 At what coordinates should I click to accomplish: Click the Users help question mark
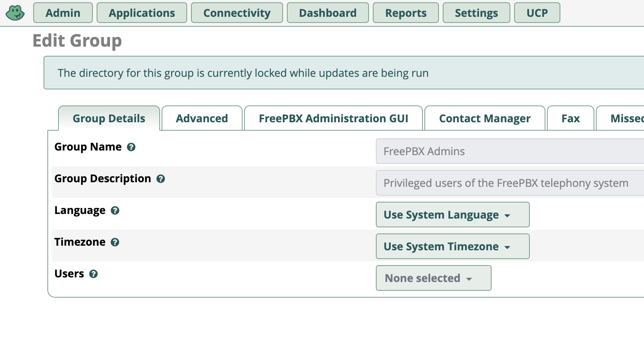tap(94, 274)
